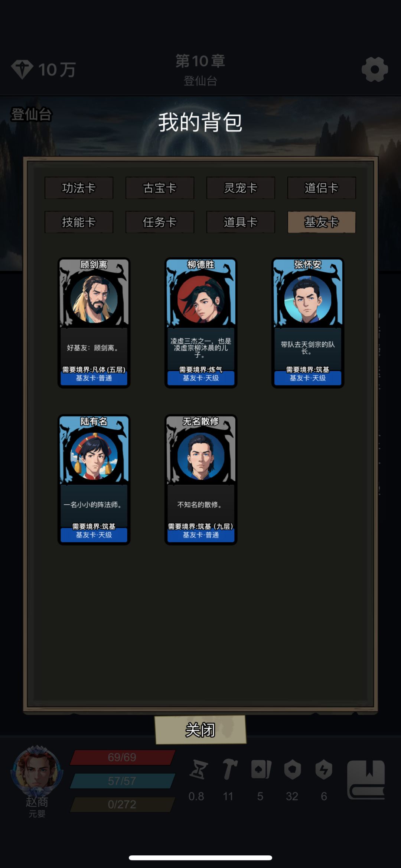The height and width of the screenshot is (868, 401).
Task: Tap the hourglass speed stat icon
Action: tap(198, 769)
